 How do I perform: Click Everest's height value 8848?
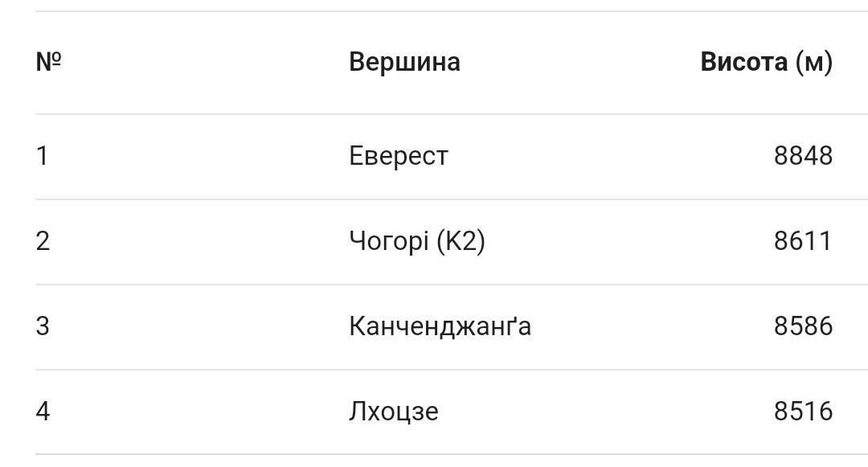802,155
